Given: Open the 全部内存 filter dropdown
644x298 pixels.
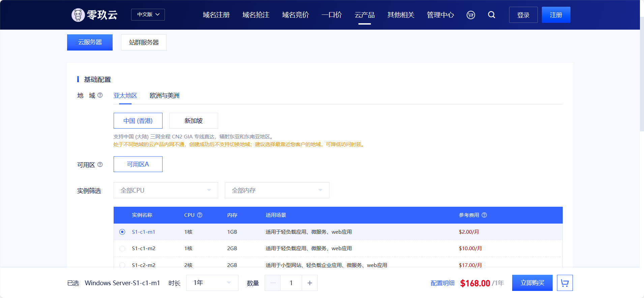Looking at the screenshot, I should pyautogui.click(x=277, y=190).
